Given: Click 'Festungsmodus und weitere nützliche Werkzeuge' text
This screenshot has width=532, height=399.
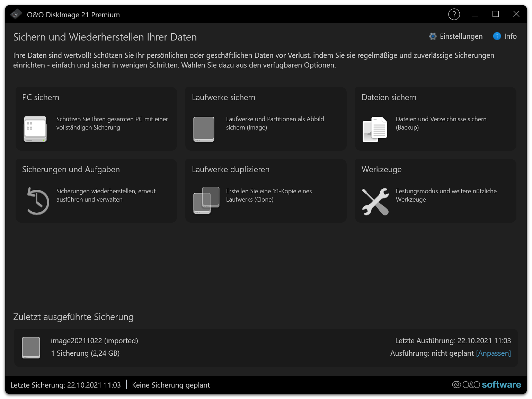Looking at the screenshot, I should (446, 195).
